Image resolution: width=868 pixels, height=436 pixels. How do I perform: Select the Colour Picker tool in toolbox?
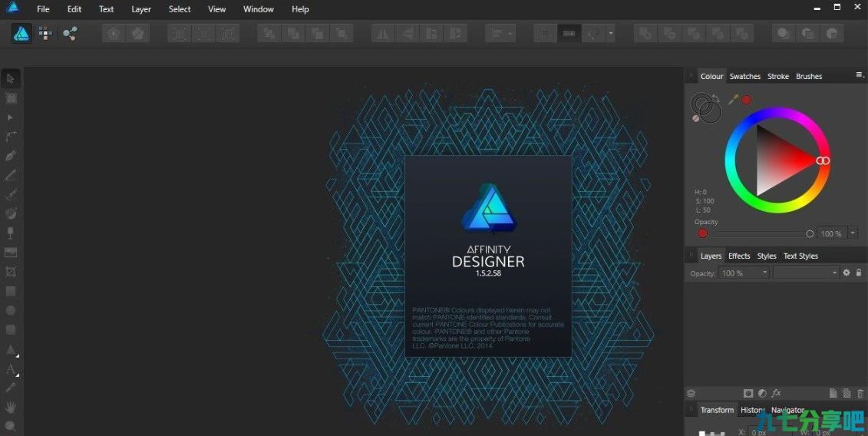pyautogui.click(x=11, y=388)
